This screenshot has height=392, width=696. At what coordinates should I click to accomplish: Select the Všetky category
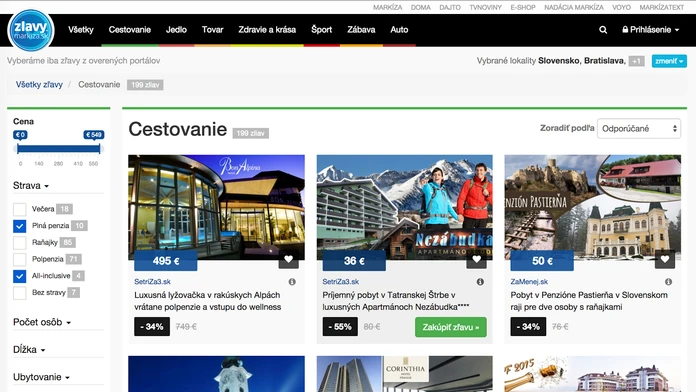81,30
